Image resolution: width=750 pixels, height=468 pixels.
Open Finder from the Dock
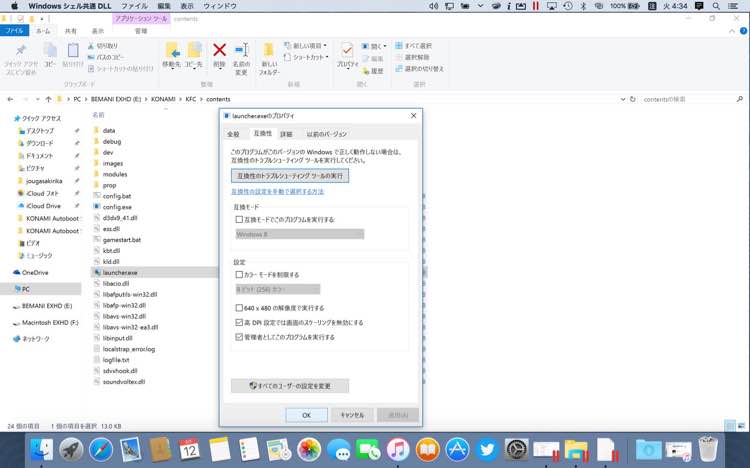pos(42,450)
